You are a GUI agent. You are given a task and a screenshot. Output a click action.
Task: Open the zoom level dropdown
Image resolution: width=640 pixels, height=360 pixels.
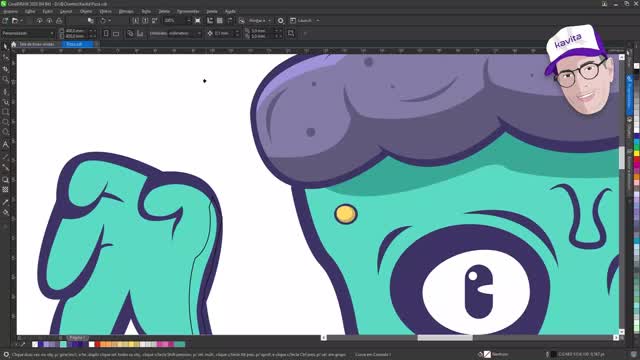pyautogui.click(x=188, y=20)
